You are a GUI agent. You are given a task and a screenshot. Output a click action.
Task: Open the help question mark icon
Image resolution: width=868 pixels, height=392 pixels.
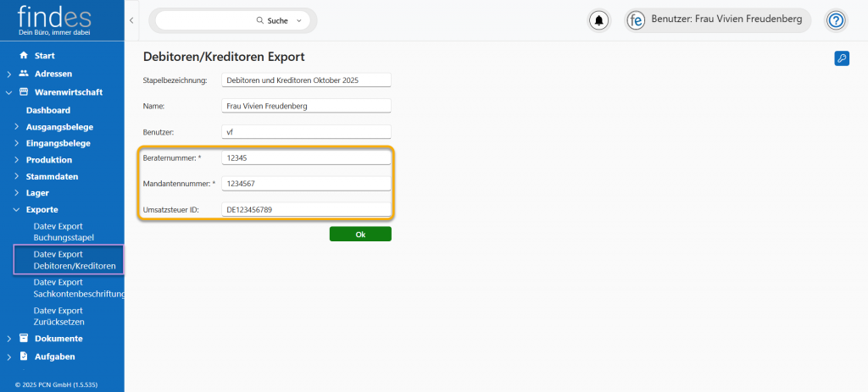[x=836, y=20]
